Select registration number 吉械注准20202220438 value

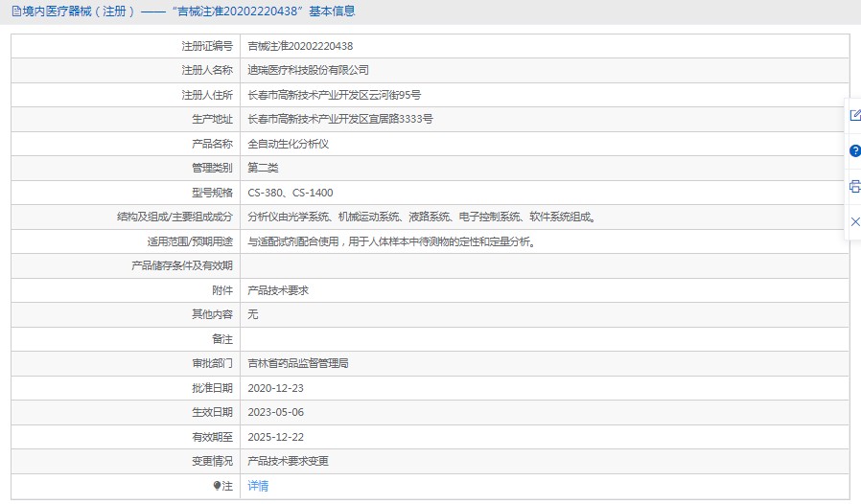300,46
